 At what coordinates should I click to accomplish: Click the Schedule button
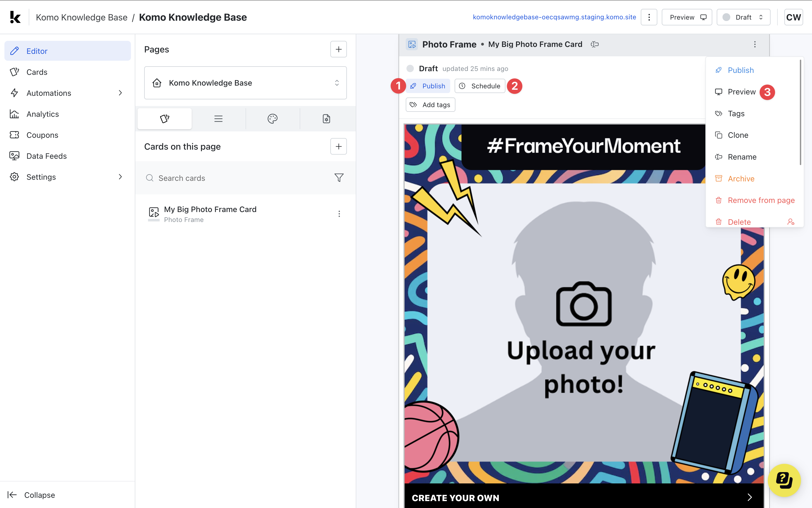(480, 86)
